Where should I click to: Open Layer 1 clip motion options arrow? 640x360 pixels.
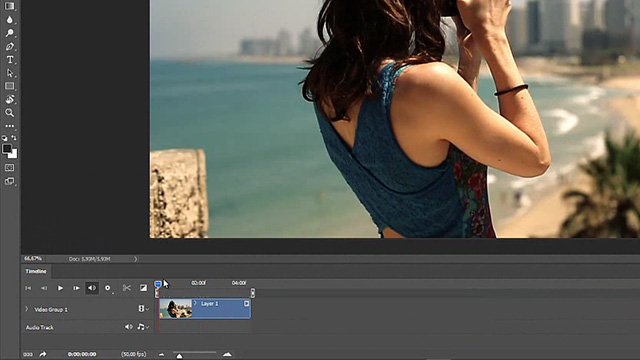[x=247, y=304]
